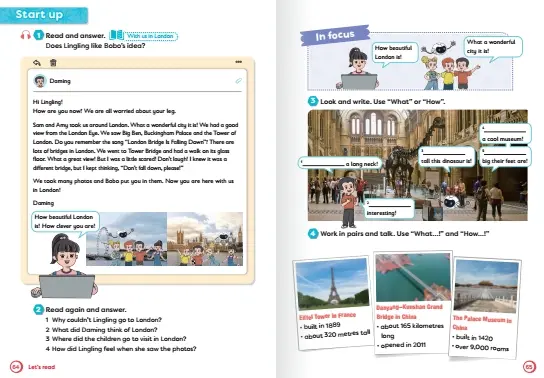Viewport: 544px width, 378px height.
Task: Click the trash can delete icon
Action: (x=53, y=63)
